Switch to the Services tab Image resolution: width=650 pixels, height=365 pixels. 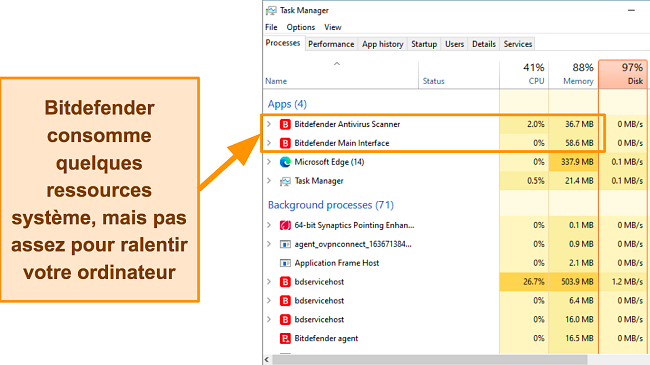(518, 44)
